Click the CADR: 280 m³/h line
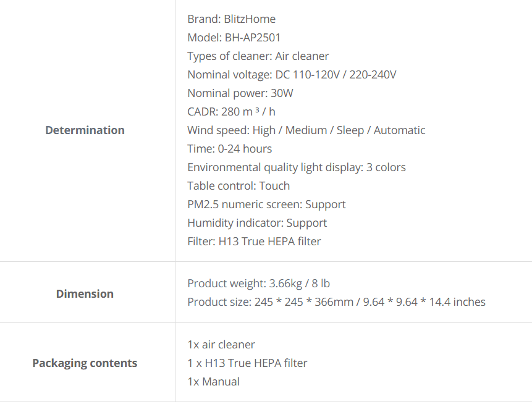Image resolution: width=532 pixels, height=404 pixels. (x=231, y=112)
